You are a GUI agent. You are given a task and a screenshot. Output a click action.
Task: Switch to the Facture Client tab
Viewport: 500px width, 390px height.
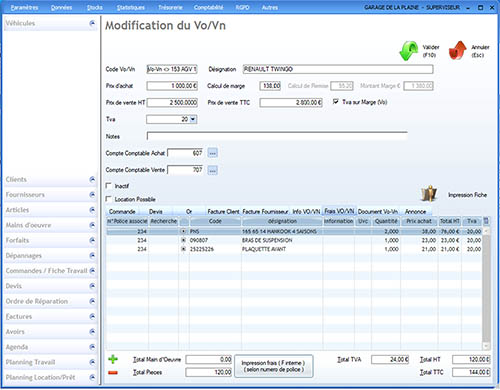(223, 211)
